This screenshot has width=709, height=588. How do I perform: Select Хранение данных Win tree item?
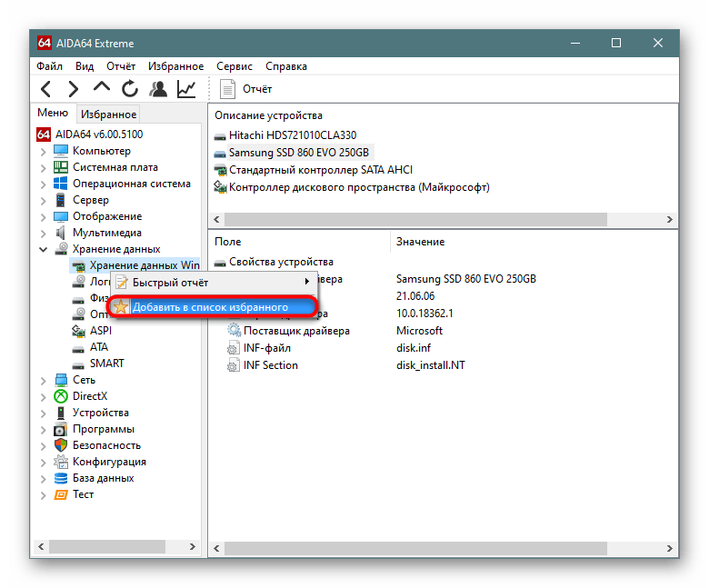click(135, 265)
